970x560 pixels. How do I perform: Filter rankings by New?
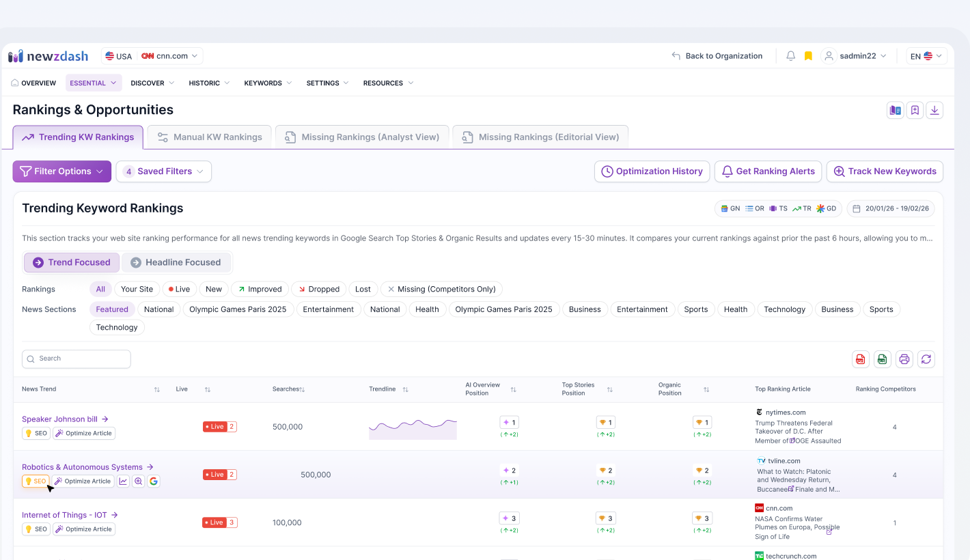point(214,289)
